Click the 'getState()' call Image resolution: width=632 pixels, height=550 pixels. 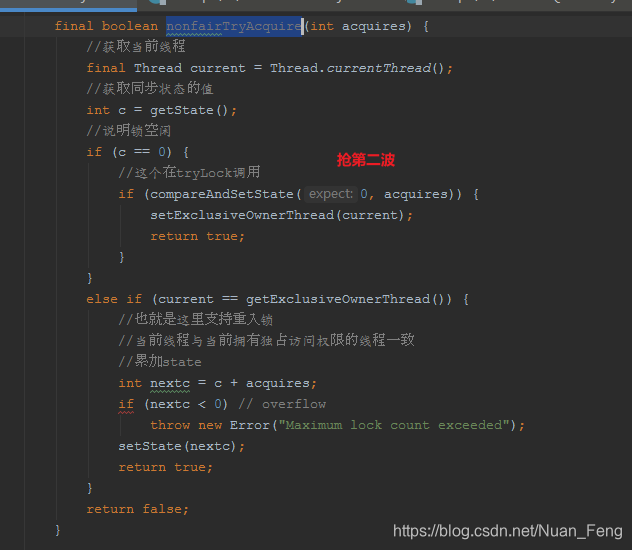click(189, 110)
